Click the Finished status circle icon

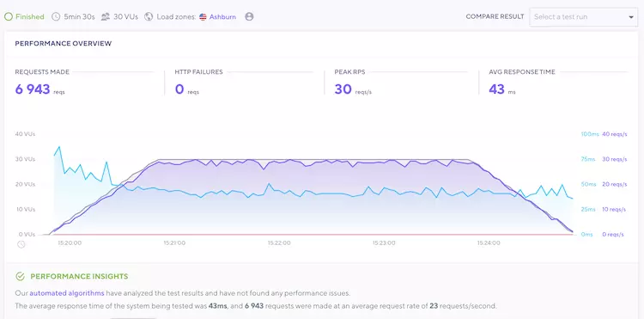pyautogui.click(x=9, y=17)
